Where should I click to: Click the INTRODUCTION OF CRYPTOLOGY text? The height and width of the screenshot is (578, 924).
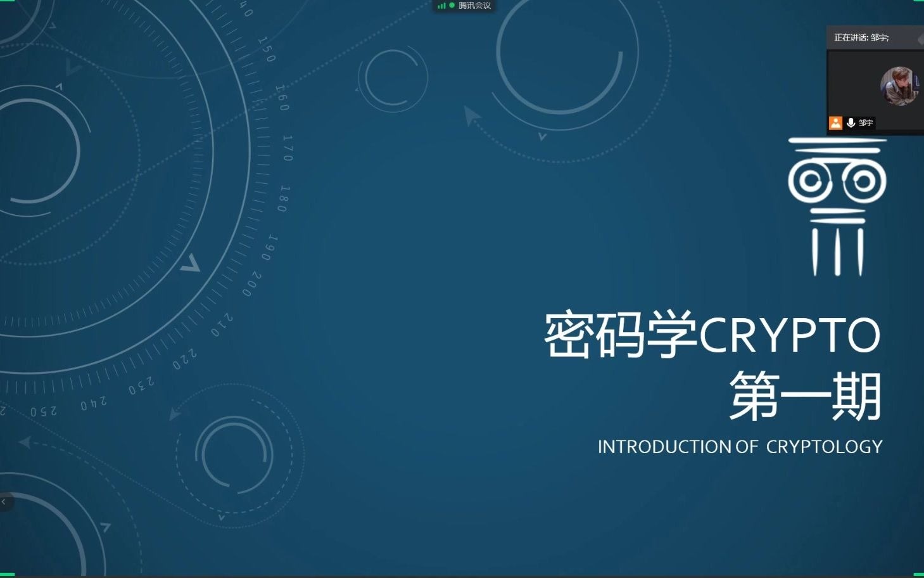(740, 447)
